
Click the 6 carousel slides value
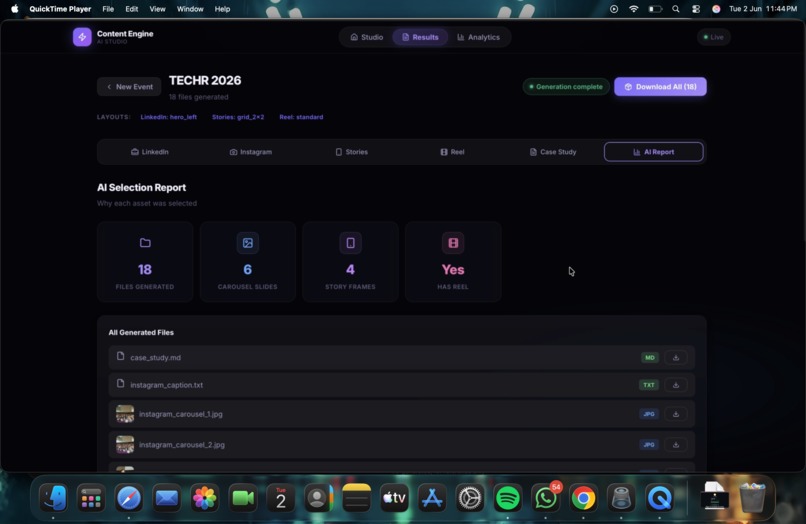[248, 269]
